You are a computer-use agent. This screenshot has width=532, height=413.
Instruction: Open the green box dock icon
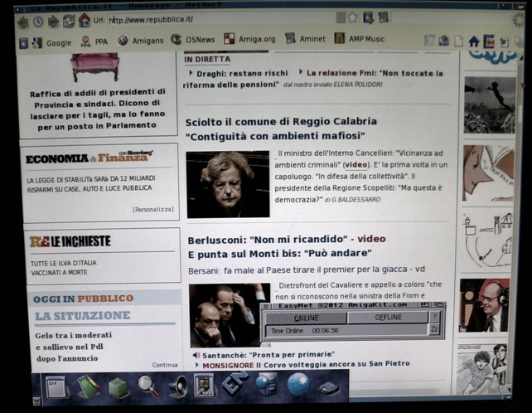pos(118,387)
